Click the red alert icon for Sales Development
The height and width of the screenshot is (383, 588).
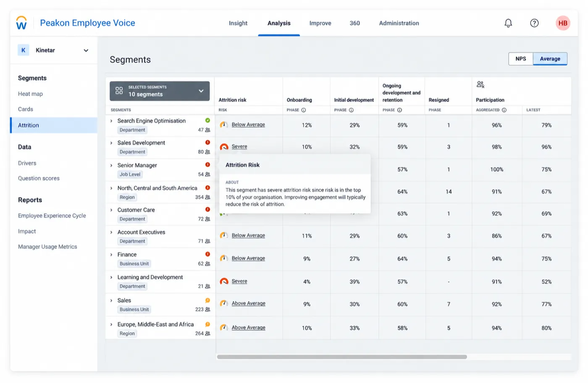[207, 143]
